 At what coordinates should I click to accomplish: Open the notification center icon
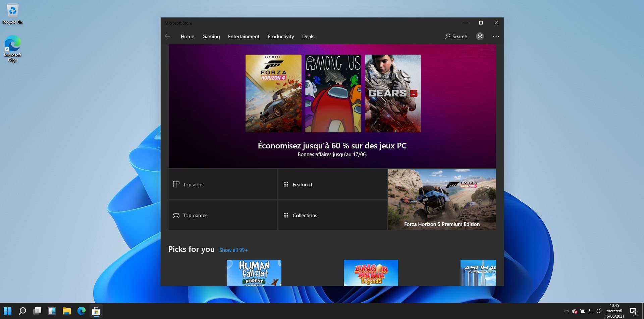click(633, 311)
